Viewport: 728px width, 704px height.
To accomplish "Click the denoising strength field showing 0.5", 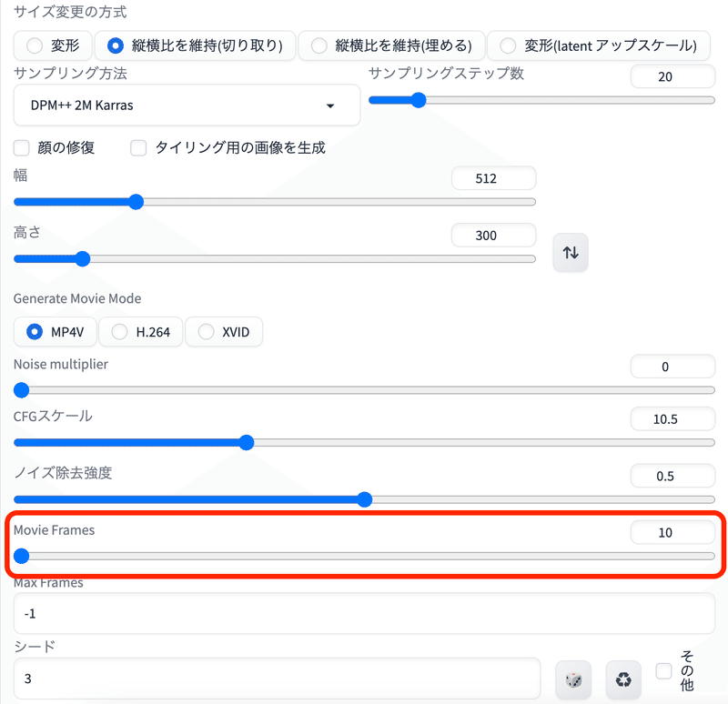I will (x=672, y=476).
